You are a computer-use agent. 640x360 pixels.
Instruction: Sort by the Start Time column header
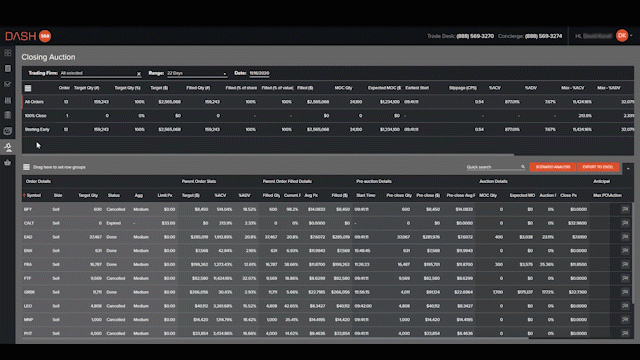[366, 196]
